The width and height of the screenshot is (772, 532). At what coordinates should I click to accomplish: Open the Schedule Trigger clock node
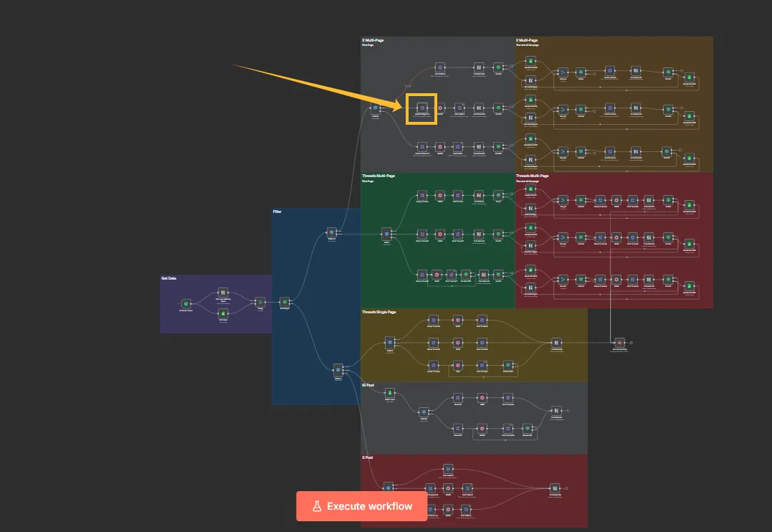click(185, 304)
